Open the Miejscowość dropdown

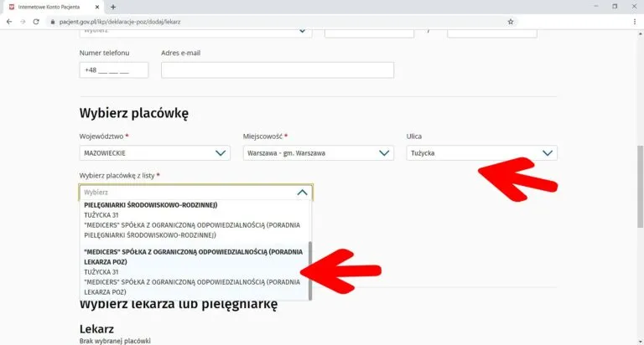(318, 153)
